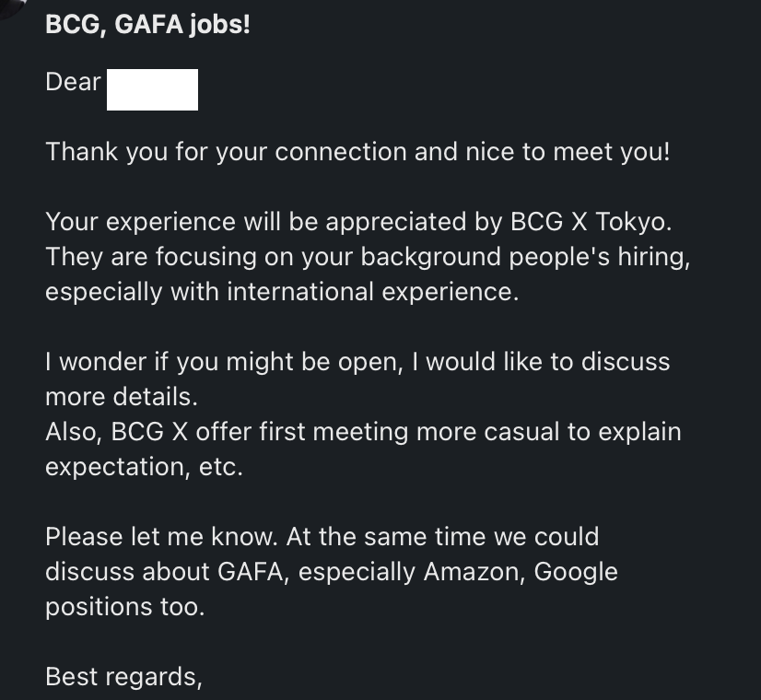Click the "Thank you for your connection" line
This screenshot has width=761, height=700.
pos(357,151)
